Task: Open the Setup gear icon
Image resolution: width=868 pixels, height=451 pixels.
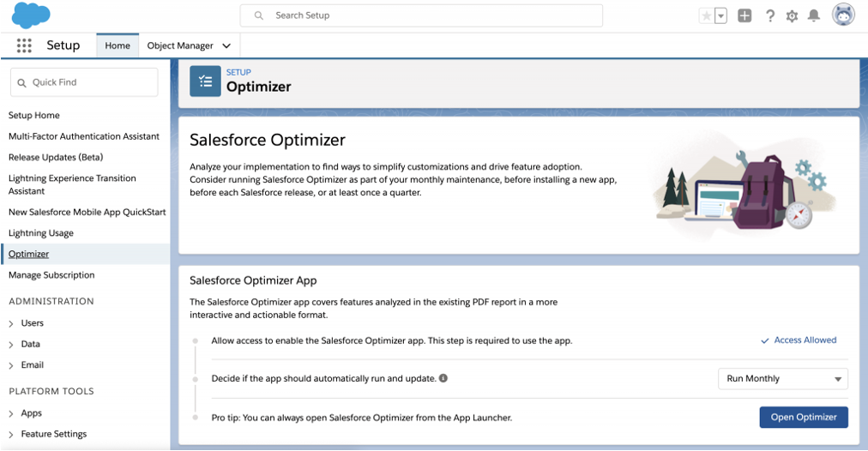Action: 793,16
